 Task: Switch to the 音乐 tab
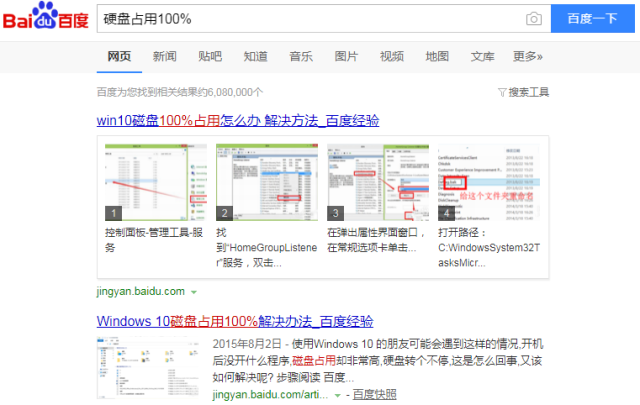click(301, 56)
